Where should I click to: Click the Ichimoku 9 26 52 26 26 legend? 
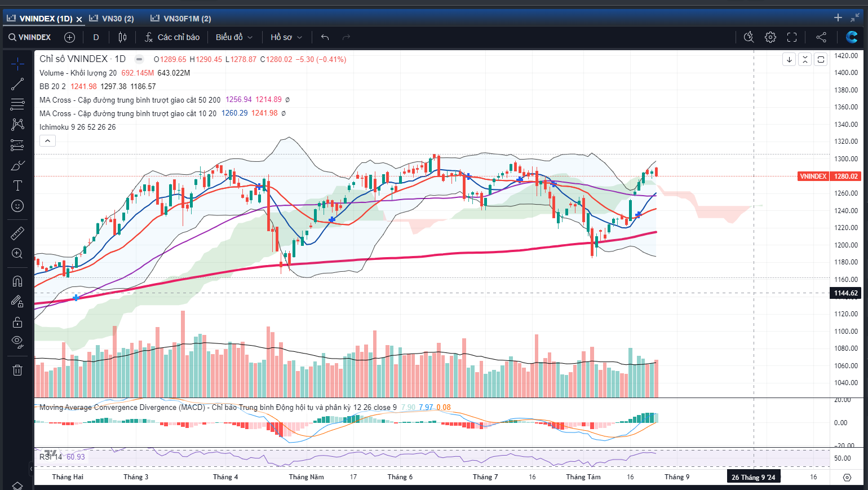point(77,127)
